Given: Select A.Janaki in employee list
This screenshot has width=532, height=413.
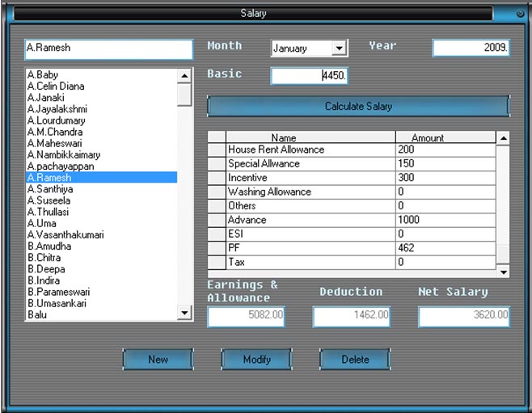Looking at the screenshot, I should point(101,98).
